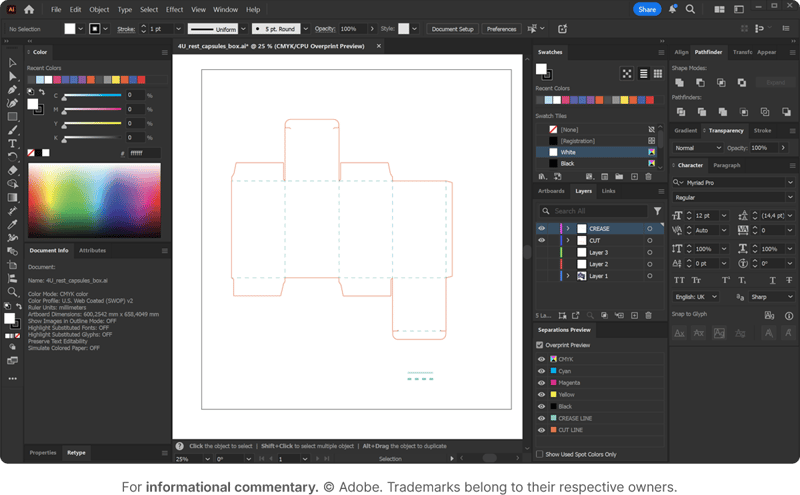Click the Divide pathfinder icon
800x495 pixels.
pos(681,112)
